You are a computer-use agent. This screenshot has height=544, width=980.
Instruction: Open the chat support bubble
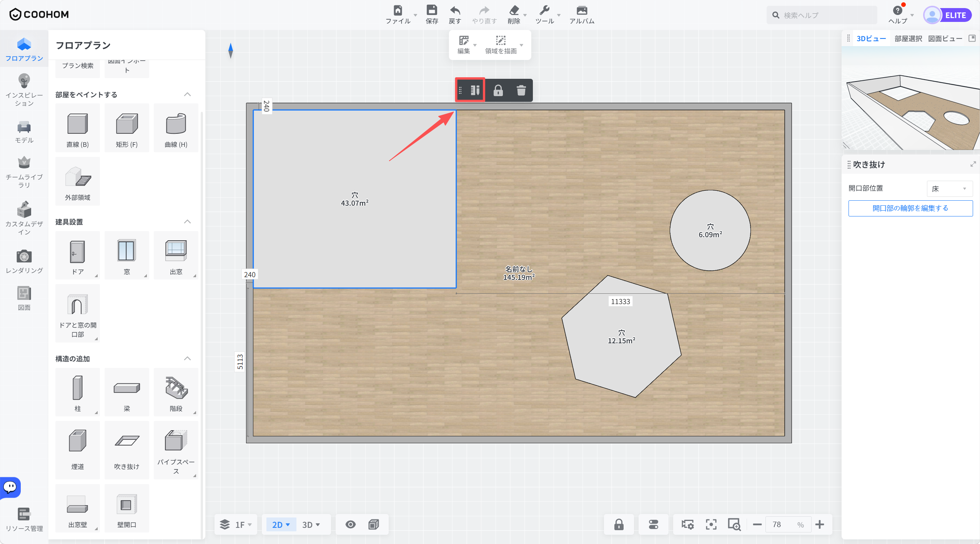10,487
